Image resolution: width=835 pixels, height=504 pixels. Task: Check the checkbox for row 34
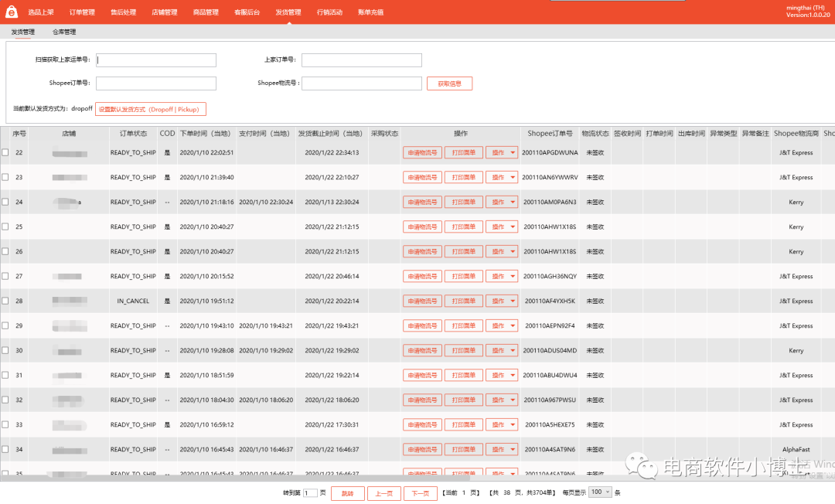pyautogui.click(x=5, y=449)
